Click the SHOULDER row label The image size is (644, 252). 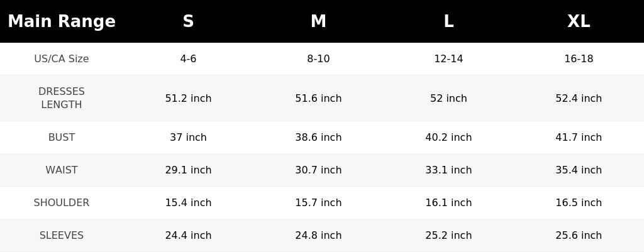point(62,203)
